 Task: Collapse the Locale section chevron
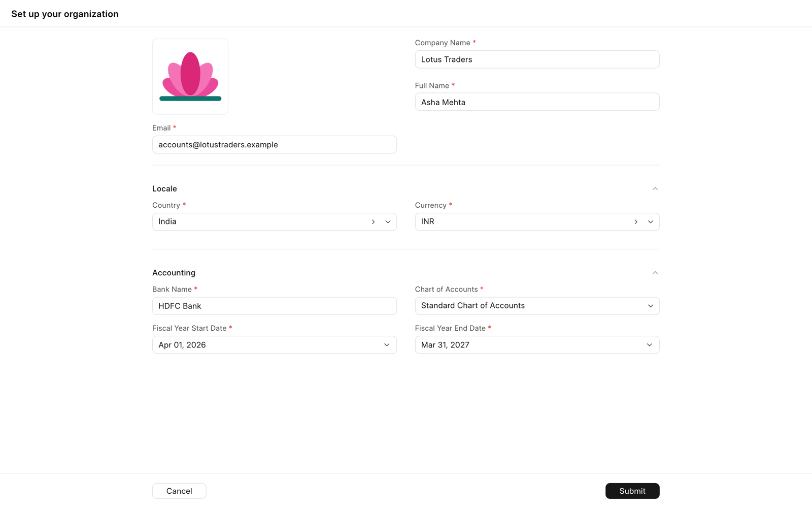655,188
